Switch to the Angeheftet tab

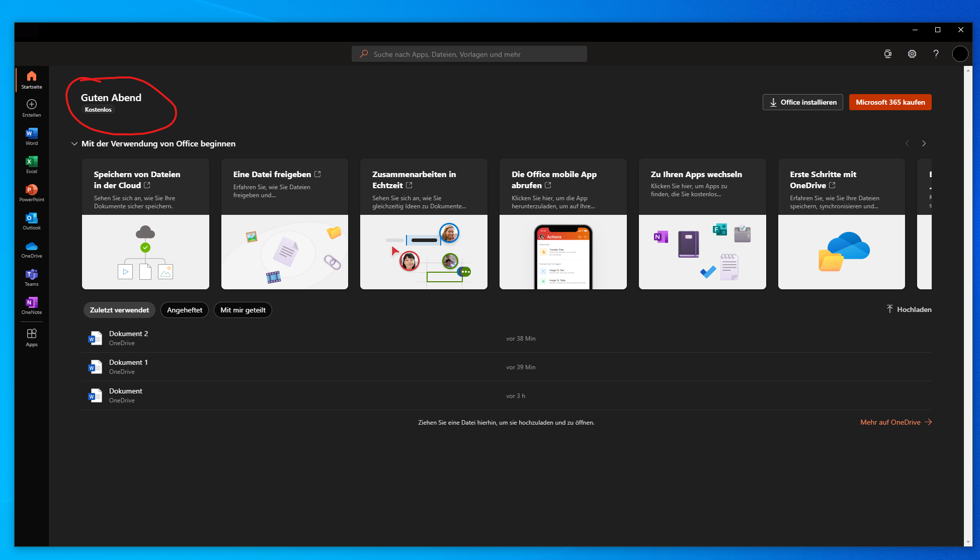(184, 310)
